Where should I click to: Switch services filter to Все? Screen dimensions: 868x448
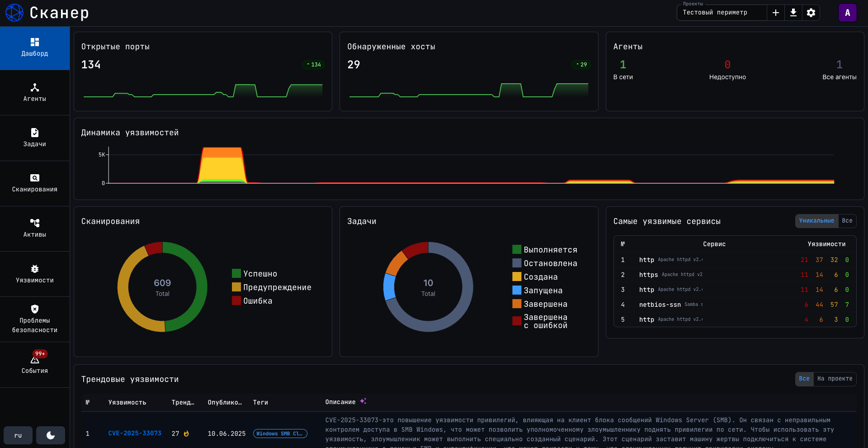coord(847,221)
